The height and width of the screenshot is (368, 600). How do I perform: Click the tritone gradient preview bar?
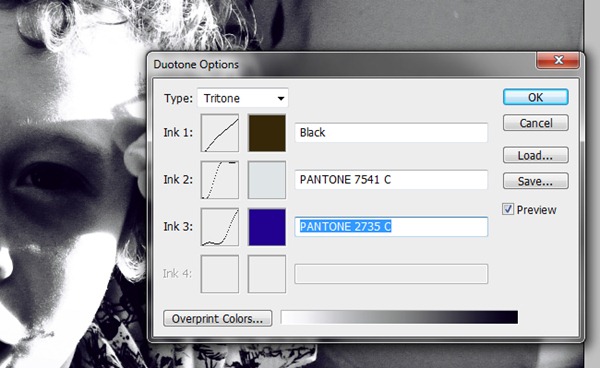[399, 317]
